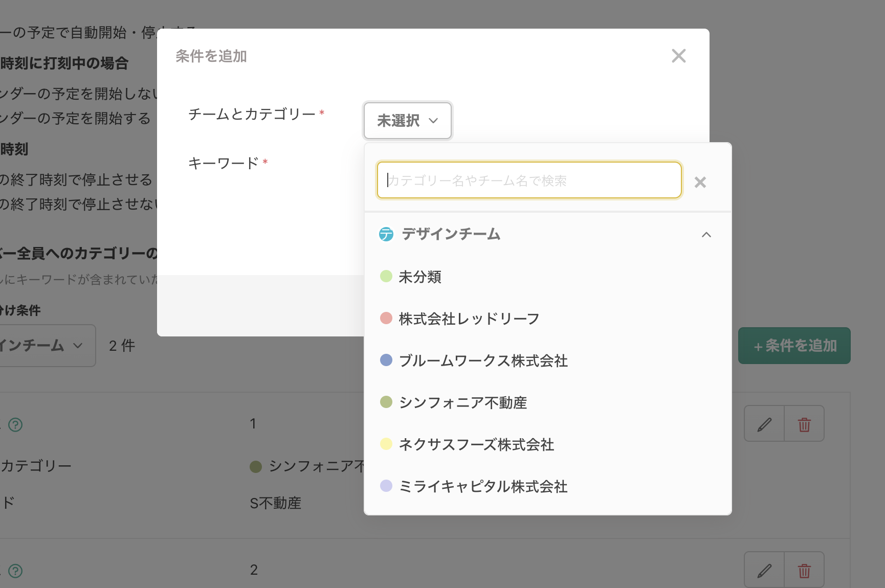The height and width of the screenshot is (588, 885).
Task: Select ネクサスフーズ株式会社 from the list
Action: point(476,444)
